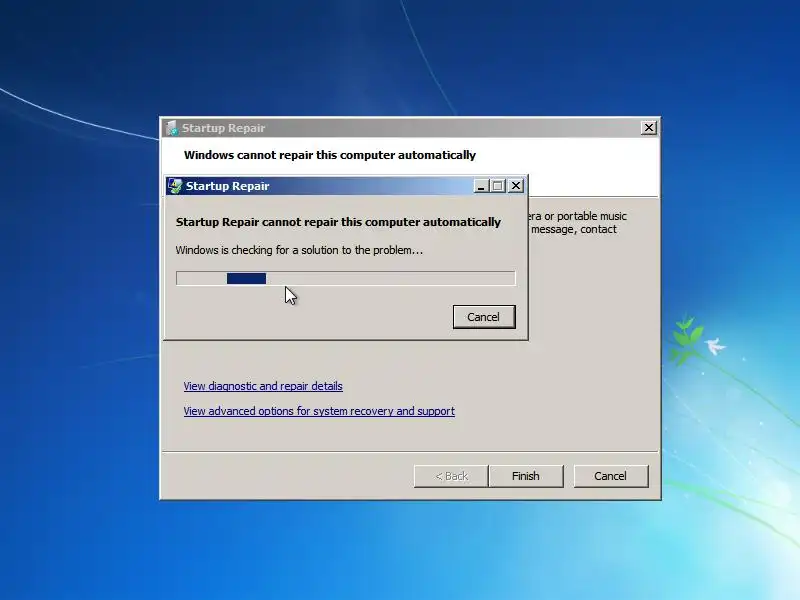Click the background Startup Repair window title icon
Image resolution: width=800 pixels, height=600 pixels.
(172, 128)
